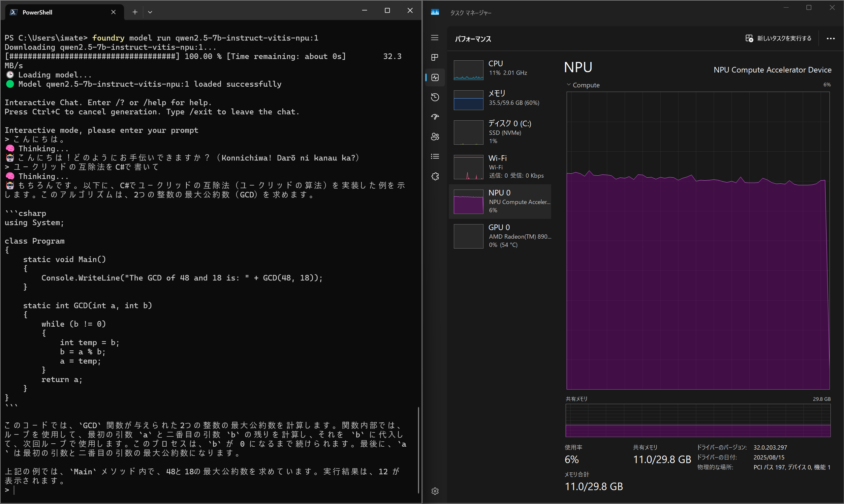Open PowerShell new tab profile dropdown
The image size is (844, 504).
pos(150,12)
